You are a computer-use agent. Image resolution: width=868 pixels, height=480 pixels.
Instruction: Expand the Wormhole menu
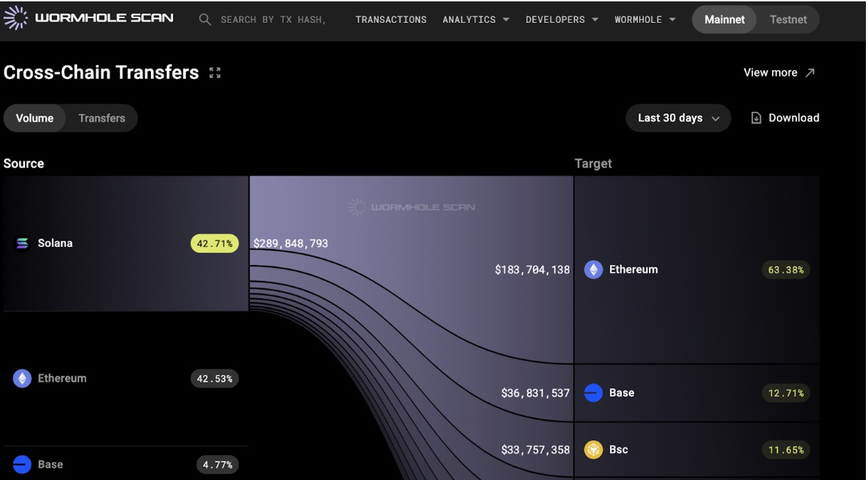click(645, 19)
